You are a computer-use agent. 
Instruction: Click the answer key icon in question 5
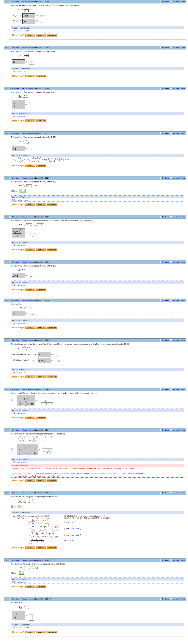(21, 191)
